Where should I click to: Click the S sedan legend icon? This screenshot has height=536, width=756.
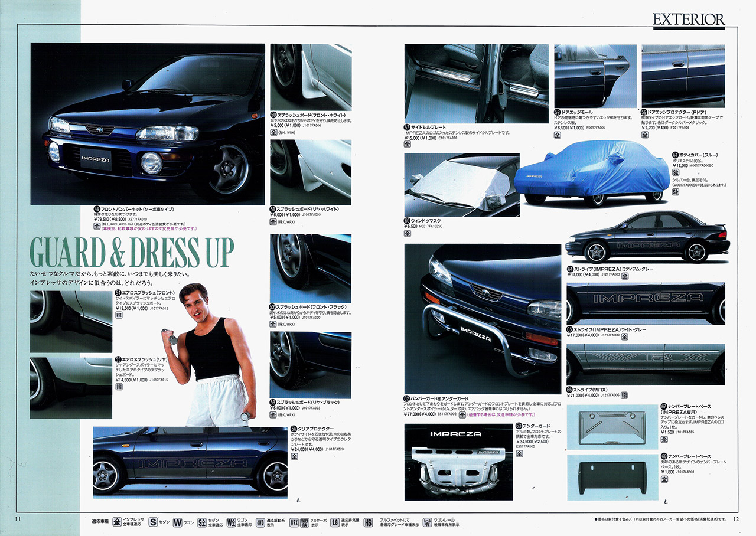[x=153, y=522]
